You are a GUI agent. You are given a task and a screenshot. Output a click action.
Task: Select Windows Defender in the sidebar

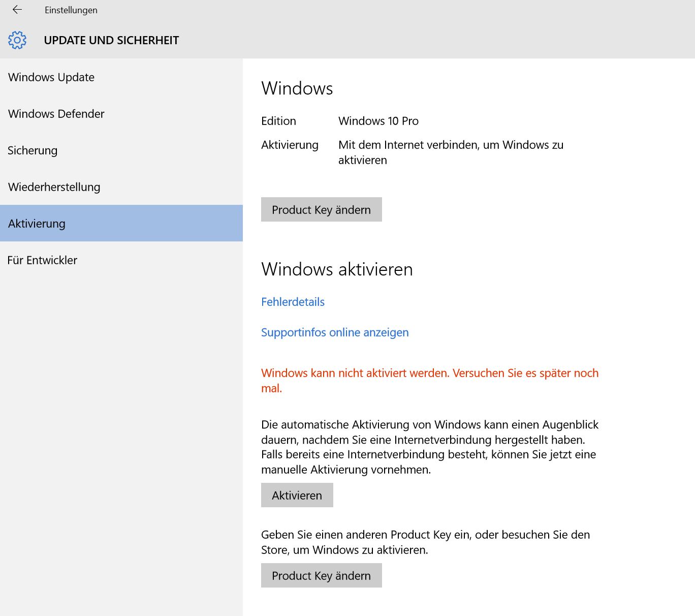[x=121, y=114]
